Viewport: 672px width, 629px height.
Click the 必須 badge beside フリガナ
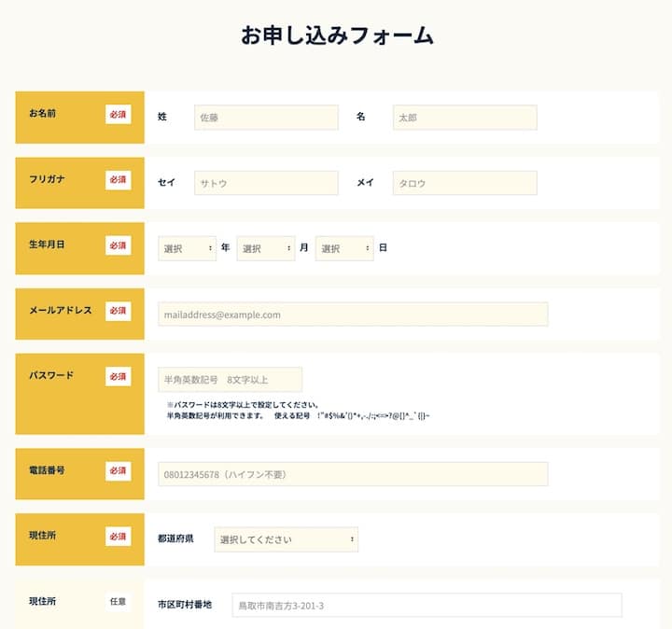coord(118,179)
